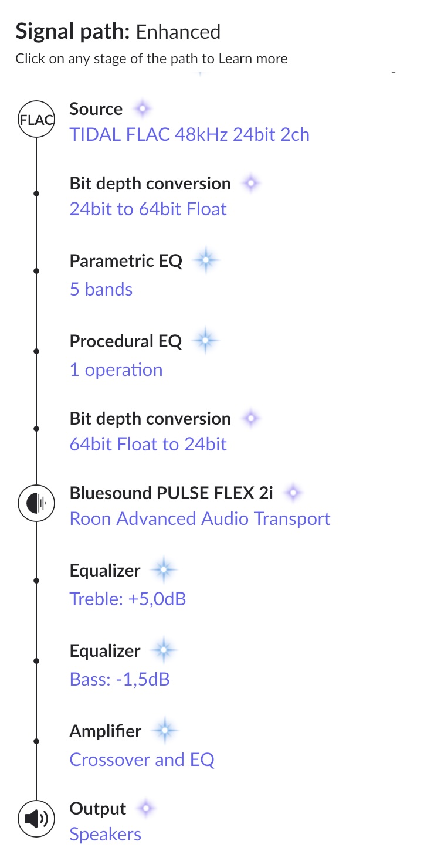Open Roon Advanced Audio Transport details
The width and height of the screenshot is (441, 868).
(200, 518)
